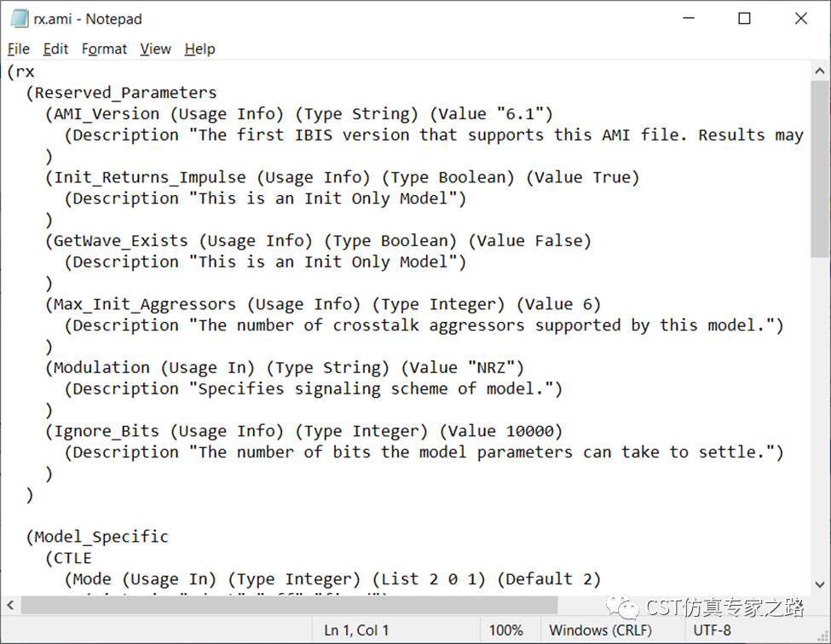Place cursor in the Model_Specific text line

point(97,537)
